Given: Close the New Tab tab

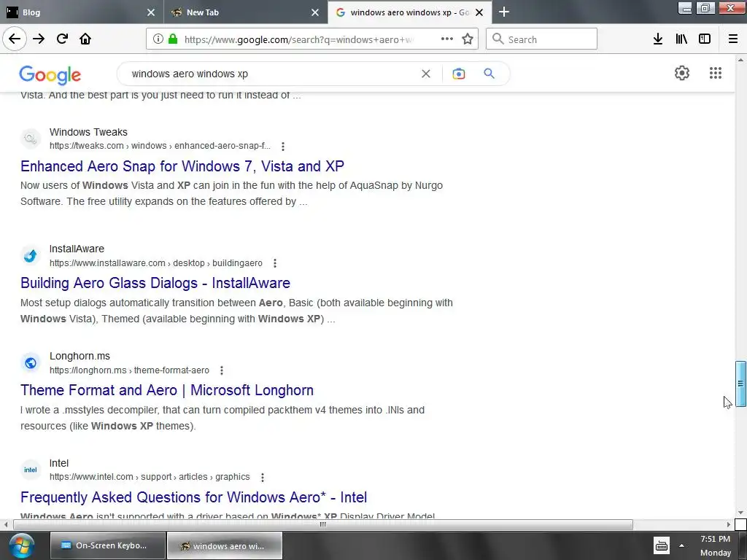Looking at the screenshot, I should tap(315, 12).
